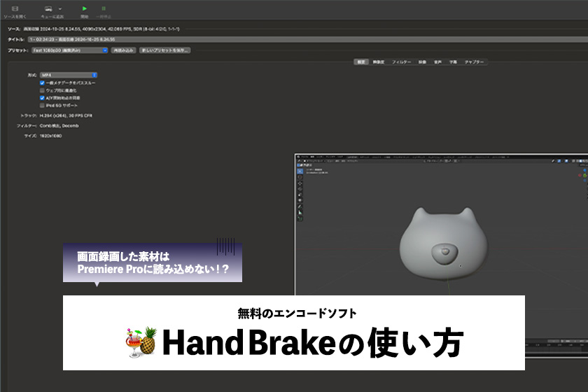Switch to the 字幕 subtitles tab

(x=453, y=62)
